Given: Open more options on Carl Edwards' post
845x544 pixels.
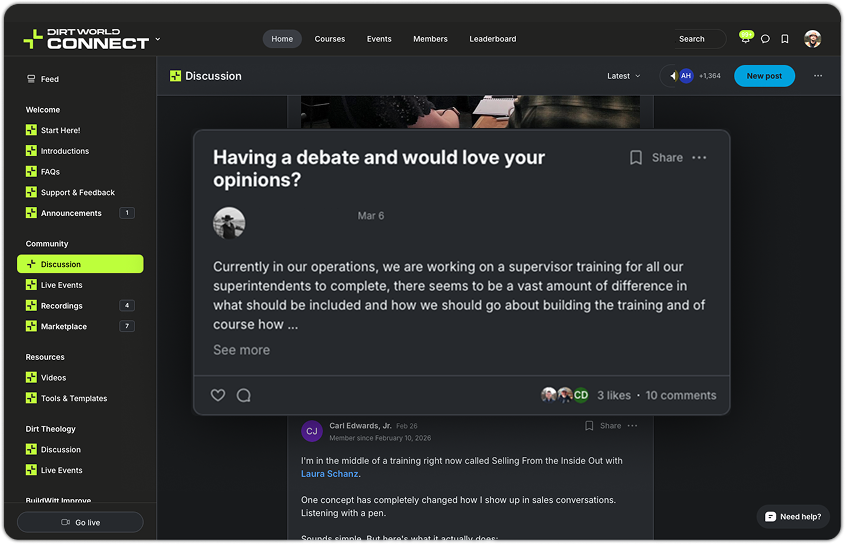Looking at the screenshot, I should click(633, 425).
